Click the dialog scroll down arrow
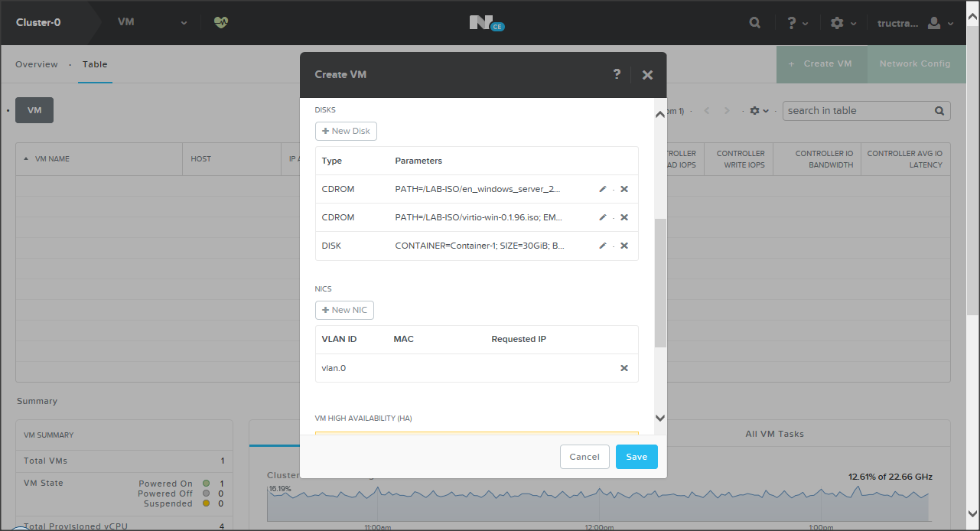The width and height of the screenshot is (980, 531). tap(660, 418)
